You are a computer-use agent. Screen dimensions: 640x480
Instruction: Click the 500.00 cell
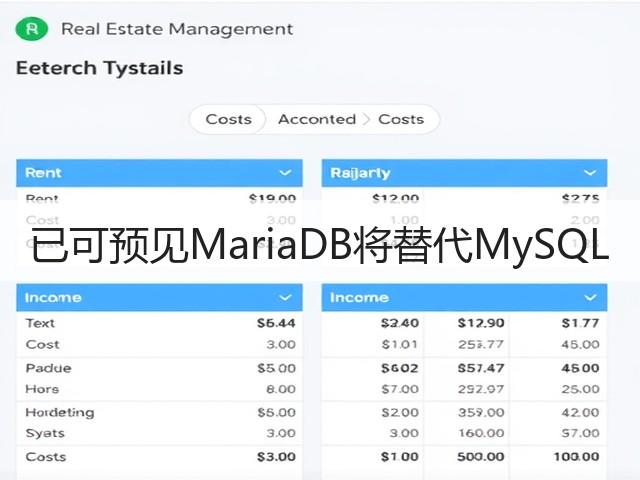point(481,457)
